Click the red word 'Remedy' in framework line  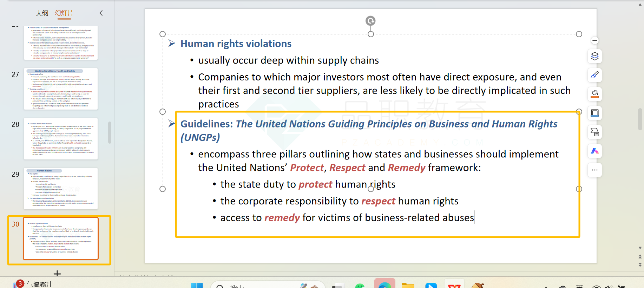click(x=407, y=168)
